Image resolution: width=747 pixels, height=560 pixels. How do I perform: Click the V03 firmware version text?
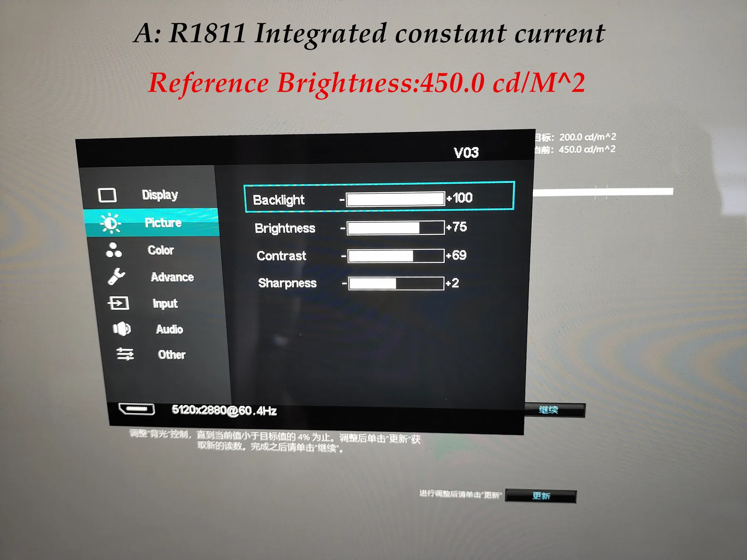tap(466, 153)
